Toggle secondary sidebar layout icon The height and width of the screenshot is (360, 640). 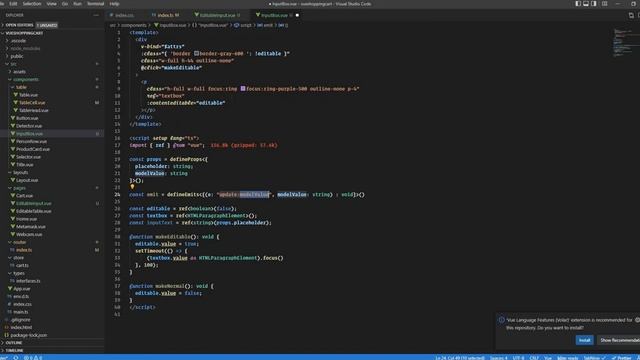593,4
